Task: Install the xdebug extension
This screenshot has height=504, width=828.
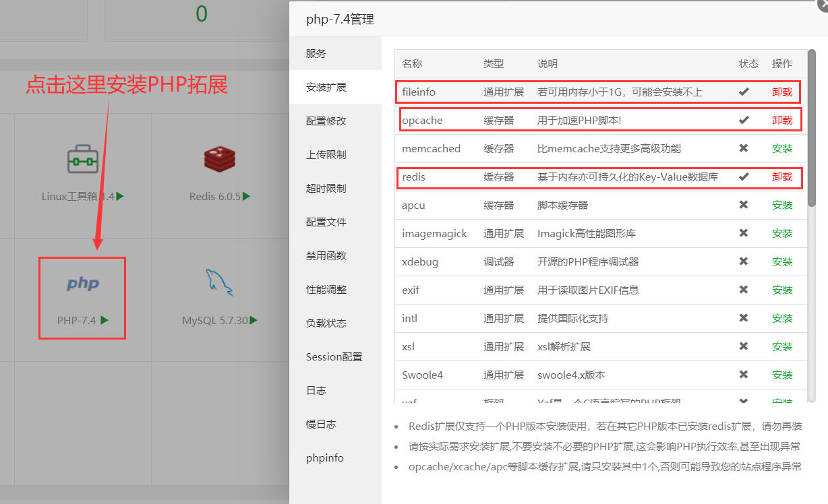Action: point(782,262)
